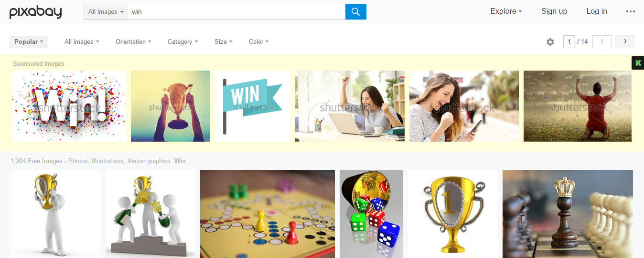Screen dimensions: 644x258
Task: Open the Category filter dropdown
Action: [x=182, y=41]
